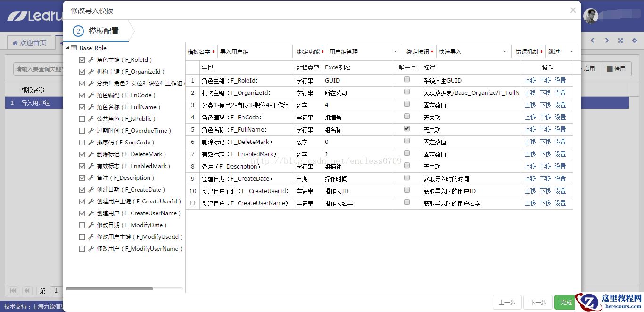The height and width of the screenshot is (312, 644).
Task: Click the user avatar in header
Action: (590, 16)
